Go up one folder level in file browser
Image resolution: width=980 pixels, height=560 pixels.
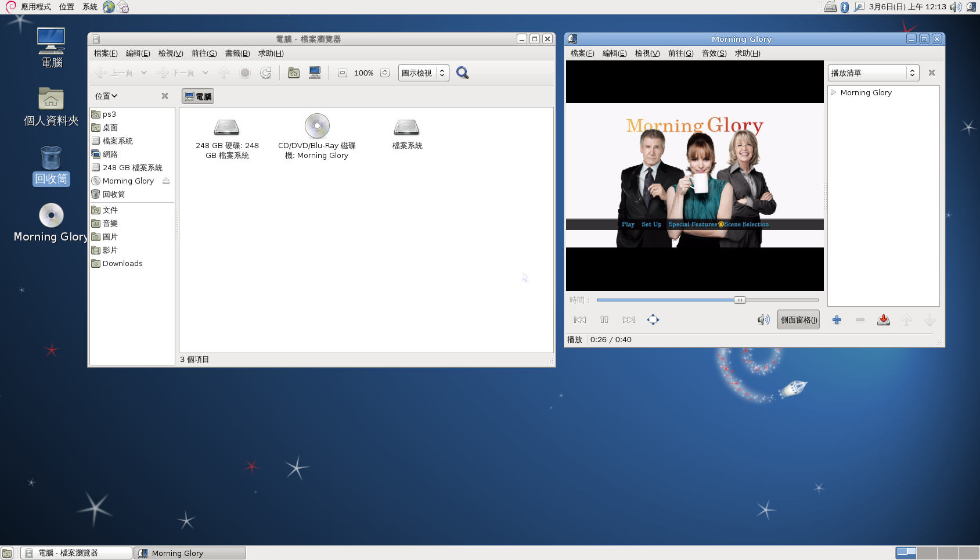pos(224,73)
